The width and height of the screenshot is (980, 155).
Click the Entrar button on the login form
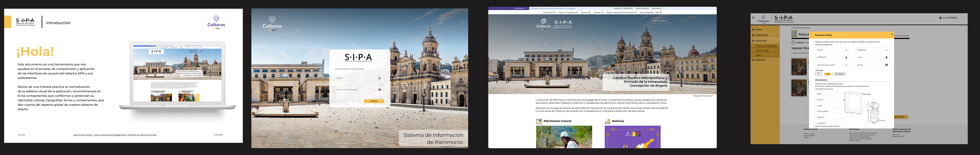374,101
